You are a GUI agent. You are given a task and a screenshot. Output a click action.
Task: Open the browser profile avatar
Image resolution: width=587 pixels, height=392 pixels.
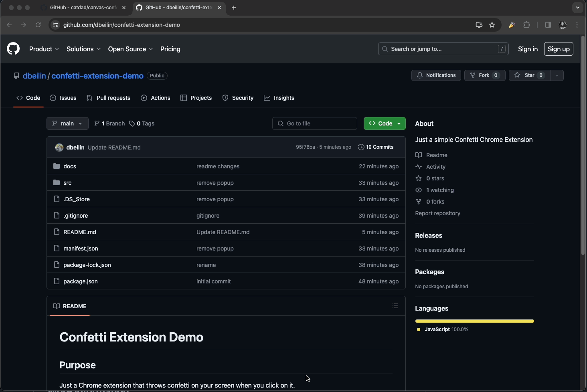(x=563, y=25)
